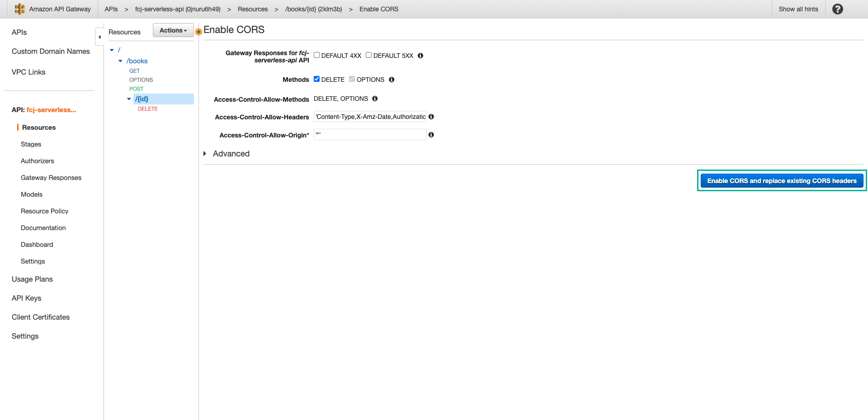Viewport: 868px width, 420px height.
Task: Select the /{id} resource
Action: 142,99
